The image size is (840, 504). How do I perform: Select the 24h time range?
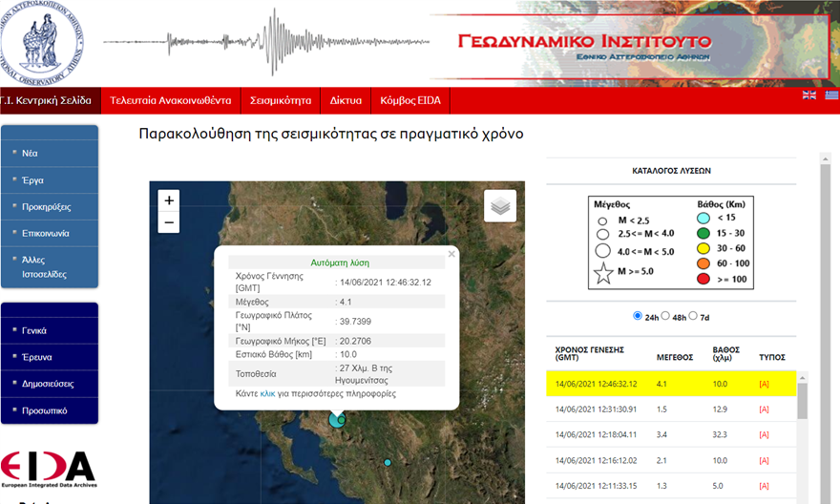coord(638,316)
